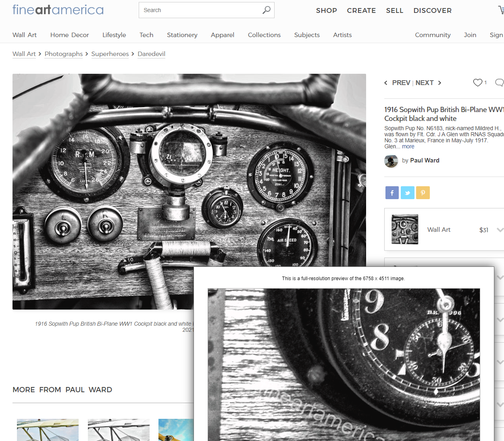Share on Pinterest icon
This screenshot has height=441, width=504.
[423, 193]
